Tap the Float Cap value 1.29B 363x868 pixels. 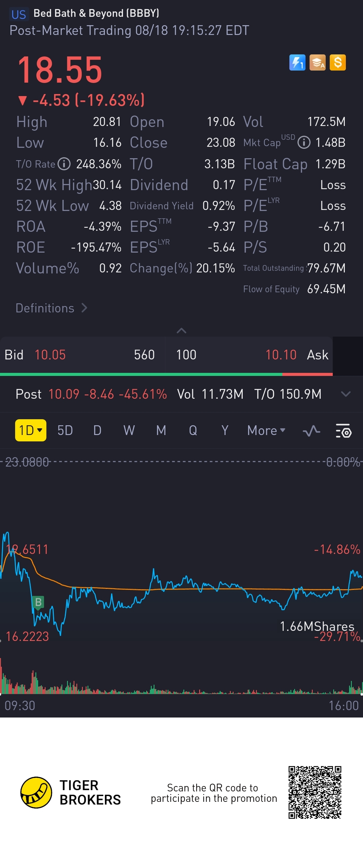point(330,164)
